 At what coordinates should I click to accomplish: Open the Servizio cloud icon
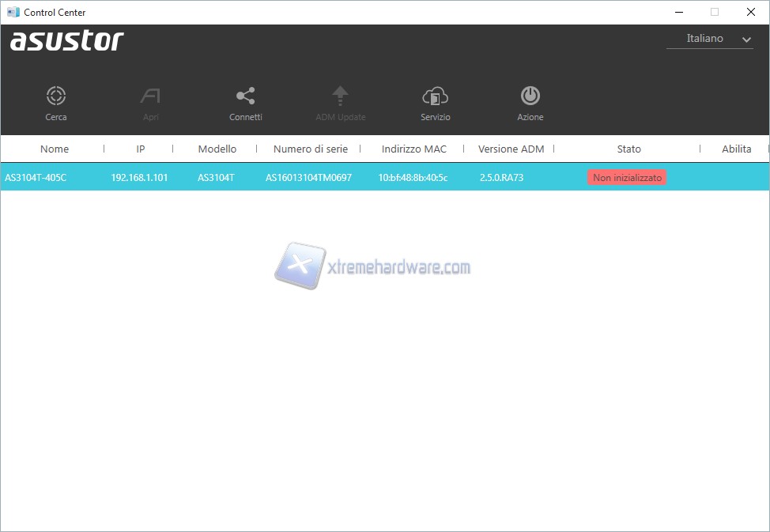click(x=435, y=96)
